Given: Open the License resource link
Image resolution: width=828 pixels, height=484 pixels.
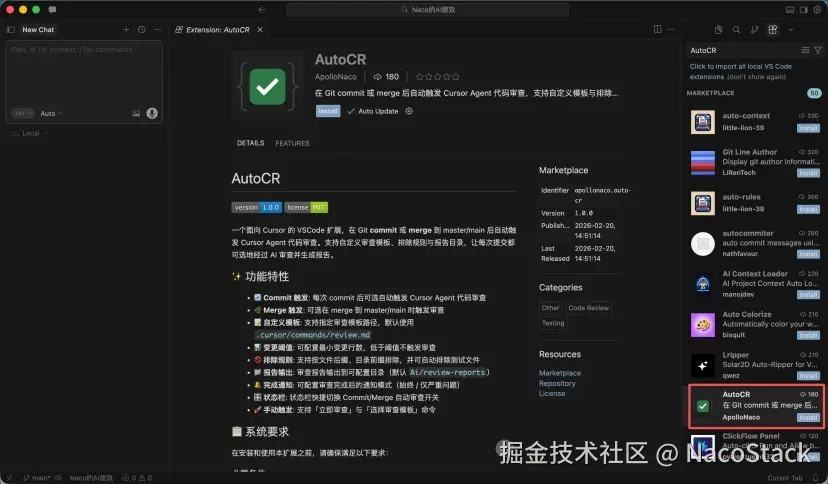Looking at the screenshot, I should 552,393.
